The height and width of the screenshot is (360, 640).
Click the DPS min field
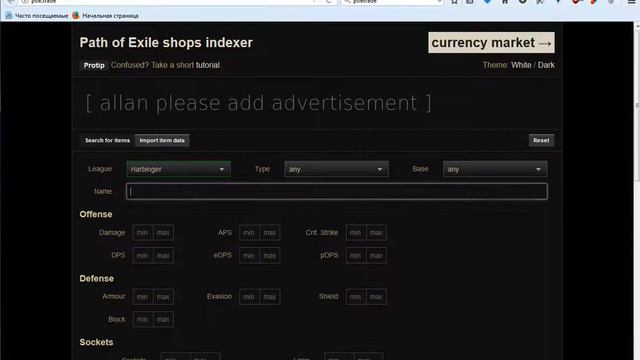pos(143,256)
